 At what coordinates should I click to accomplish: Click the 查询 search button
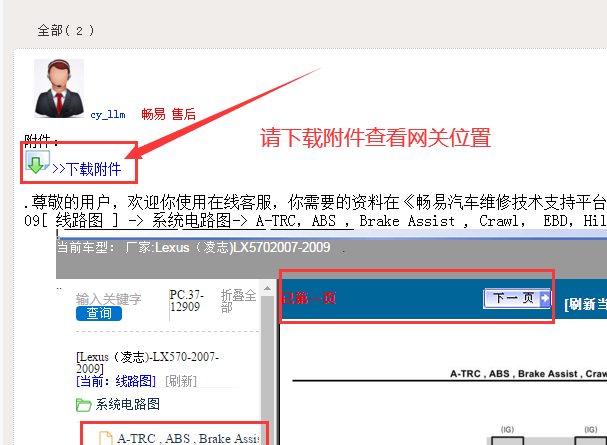[x=99, y=313]
